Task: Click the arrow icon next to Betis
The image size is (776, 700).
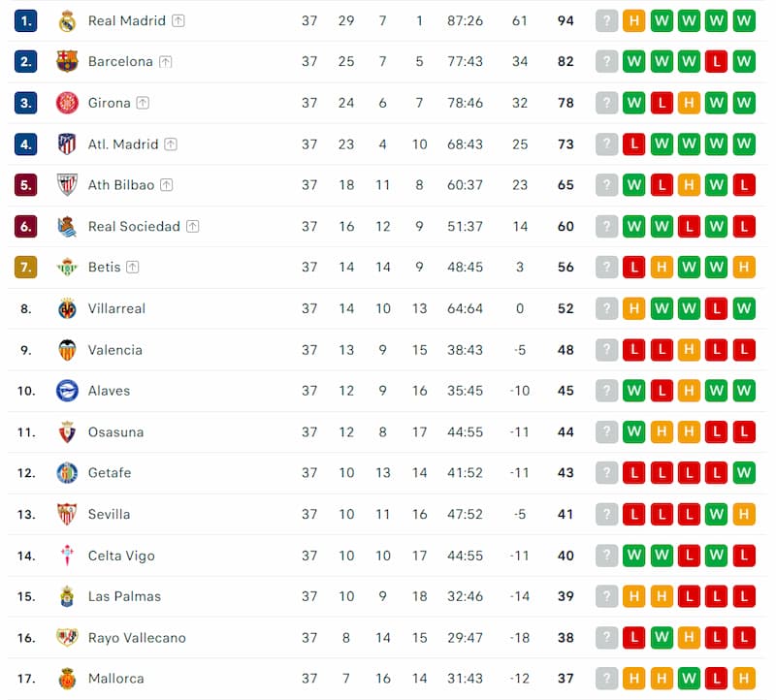Action: pyautogui.click(x=132, y=268)
